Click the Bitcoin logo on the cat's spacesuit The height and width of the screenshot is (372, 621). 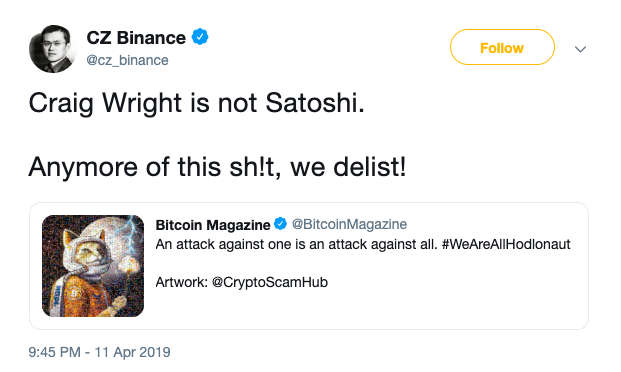coord(74,294)
